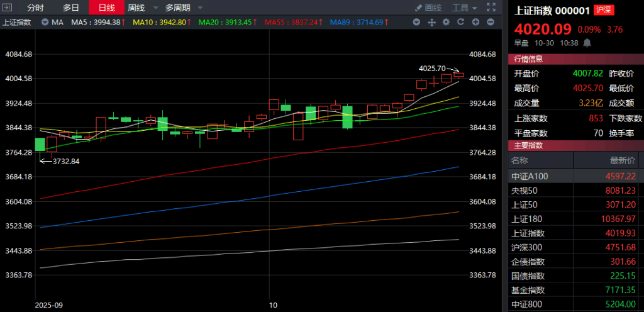Zoom out the chart with the minus icon
Viewport: 644px width, 312px height.
[489, 22]
